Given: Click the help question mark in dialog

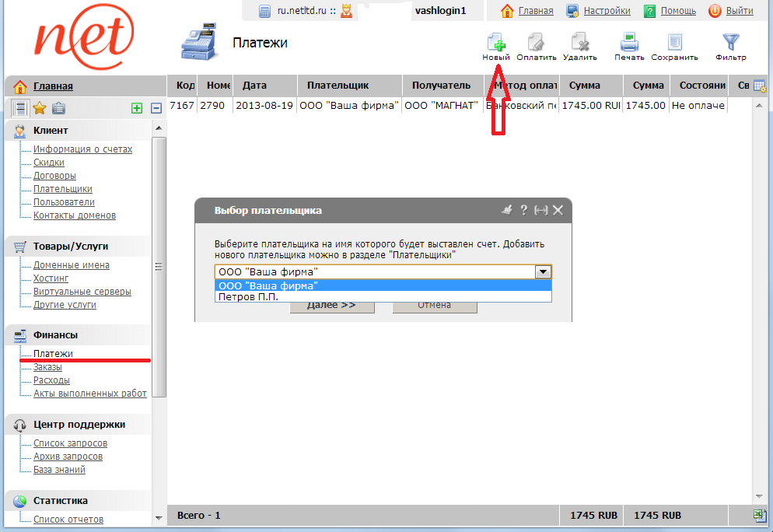Looking at the screenshot, I should (x=524, y=210).
